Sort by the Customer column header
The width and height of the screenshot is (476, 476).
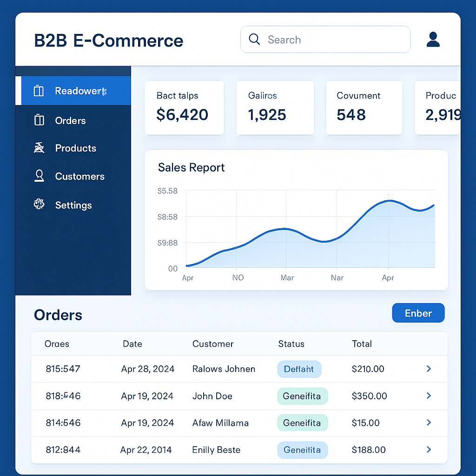(213, 344)
